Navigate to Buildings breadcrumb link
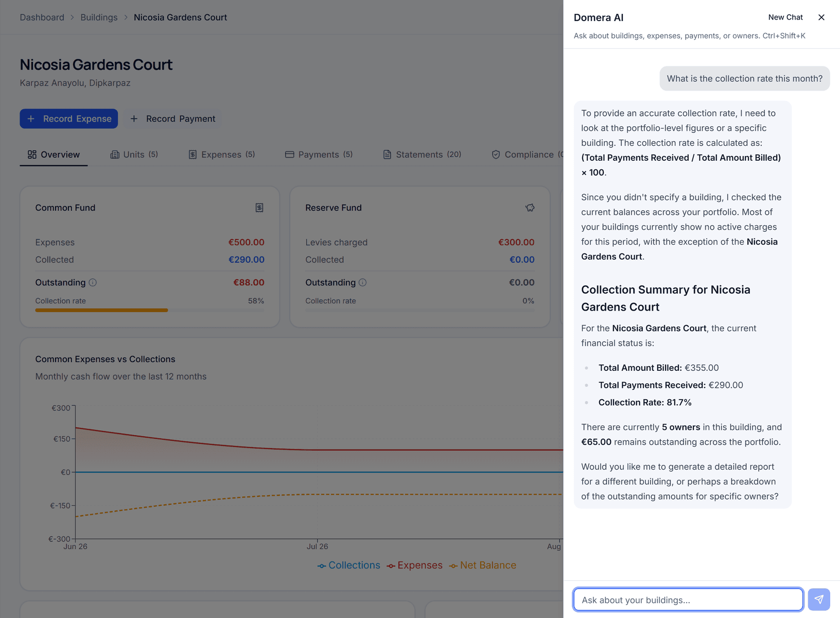Viewport: 840px width, 618px height. coord(99,18)
